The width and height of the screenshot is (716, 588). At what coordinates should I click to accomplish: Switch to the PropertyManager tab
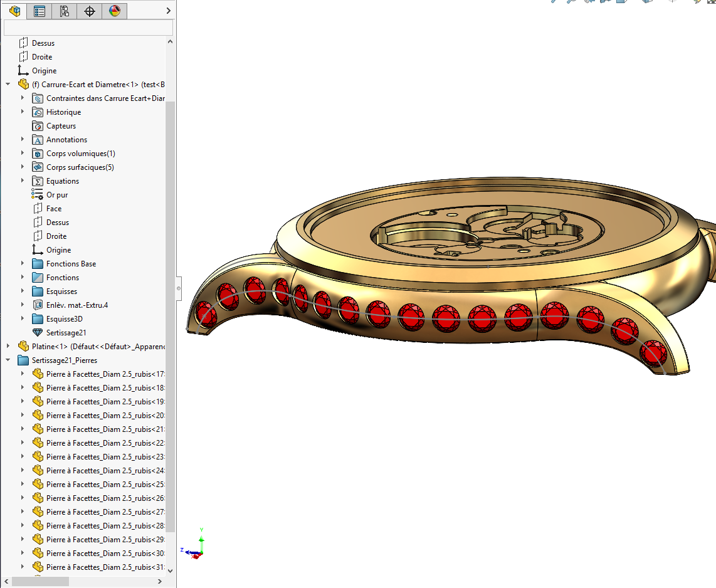(x=39, y=11)
